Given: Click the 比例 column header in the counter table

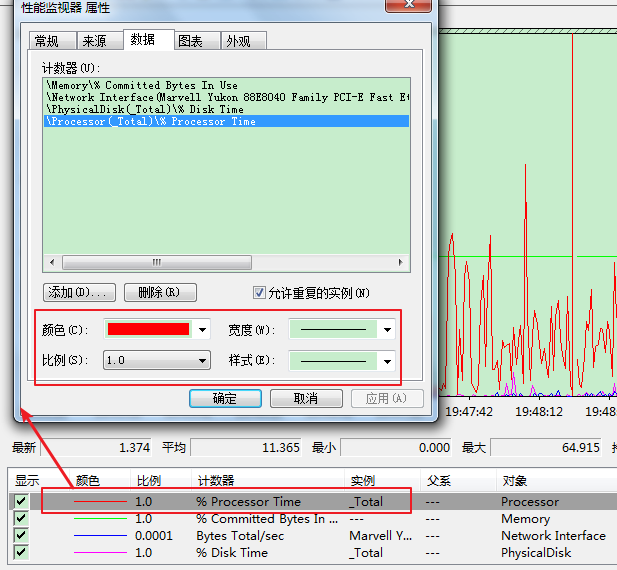Looking at the screenshot, I should 161,480.
